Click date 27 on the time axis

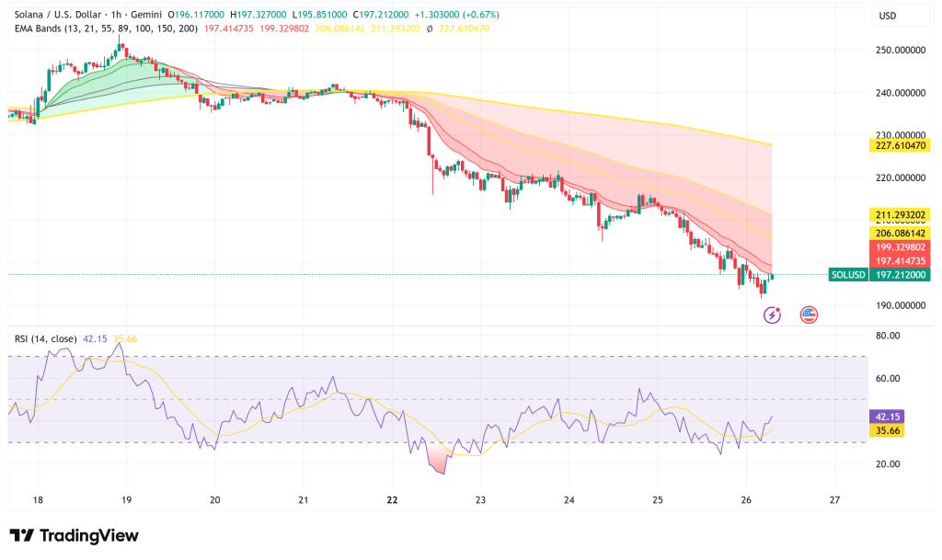tap(834, 500)
